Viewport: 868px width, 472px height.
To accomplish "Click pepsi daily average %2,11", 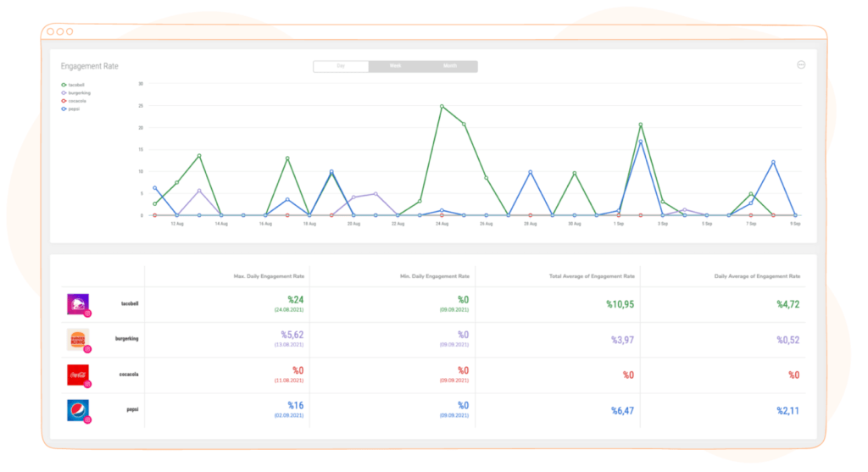I will [787, 411].
